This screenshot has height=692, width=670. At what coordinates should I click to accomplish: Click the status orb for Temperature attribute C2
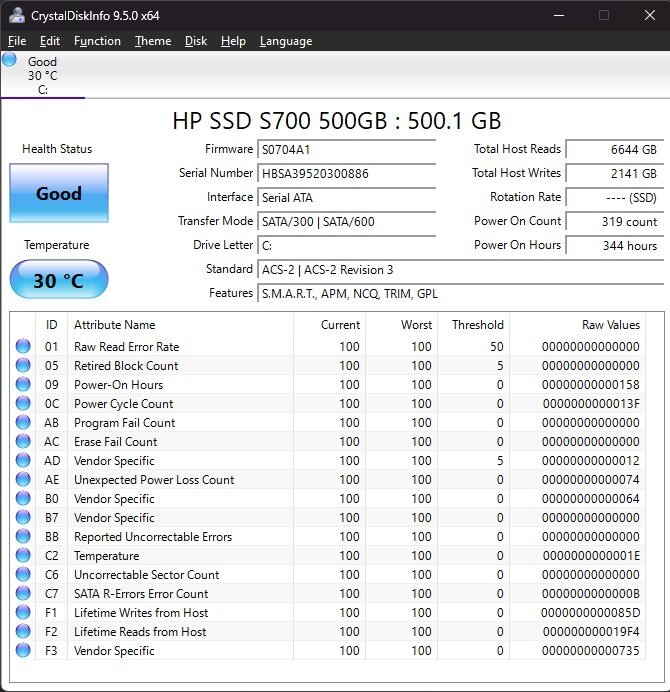pyautogui.click(x=23, y=555)
